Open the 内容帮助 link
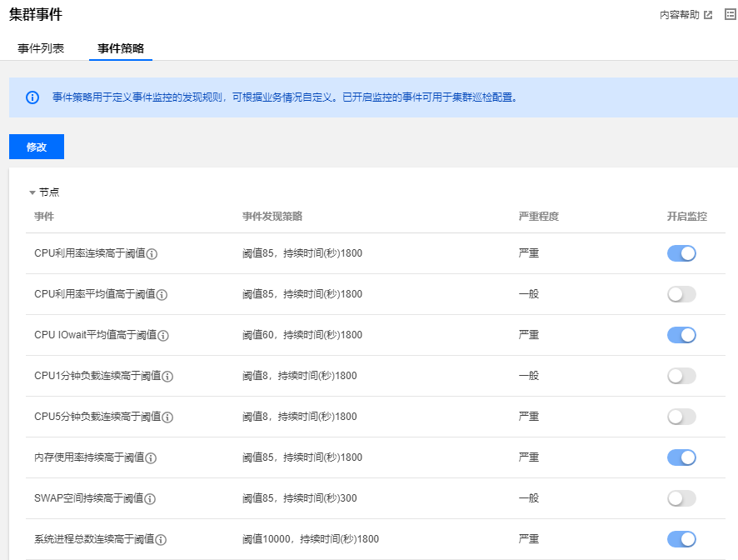Viewport: 738px width, 560px height. tap(686, 15)
